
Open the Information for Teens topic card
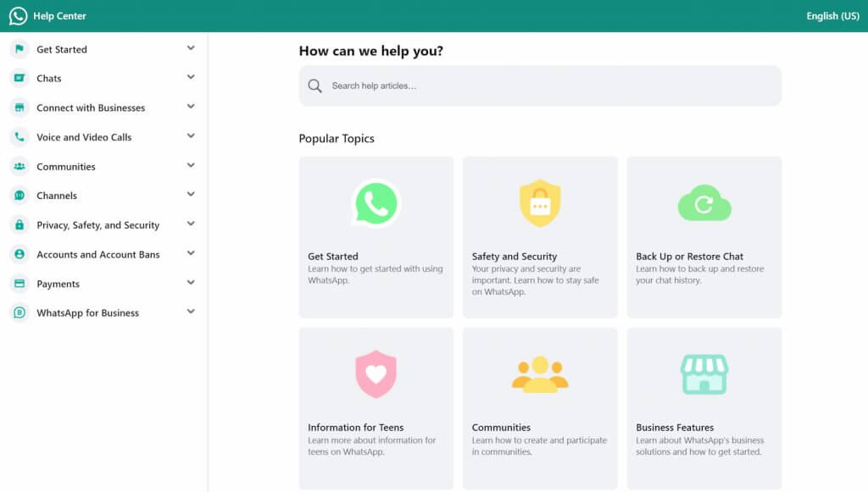coord(376,398)
